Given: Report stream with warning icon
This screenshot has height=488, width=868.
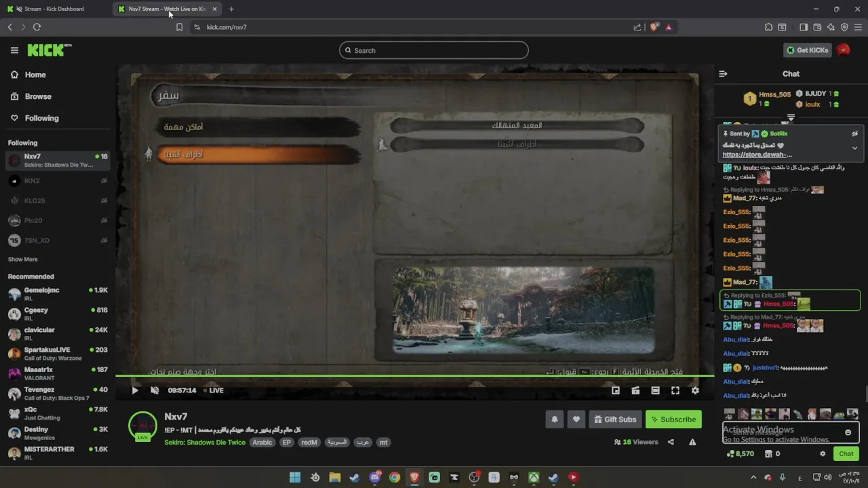Looking at the screenshot, I should coord(692,442).
